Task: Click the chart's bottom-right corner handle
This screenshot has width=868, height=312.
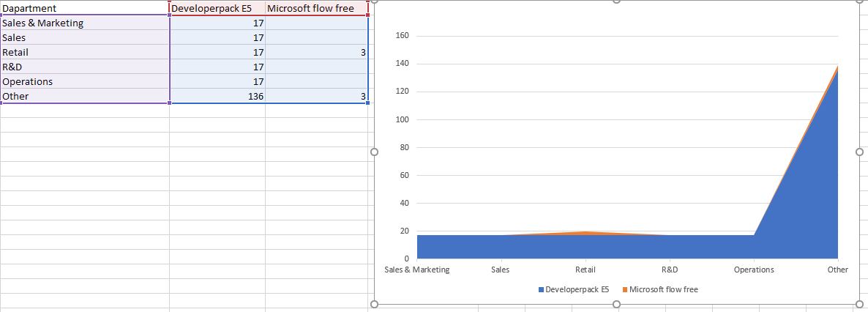Action: [859, 303]
